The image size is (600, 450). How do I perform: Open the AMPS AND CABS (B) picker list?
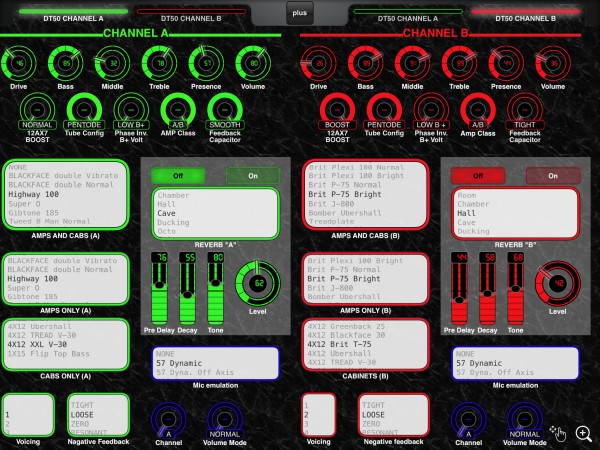click(x=365, y=194)
